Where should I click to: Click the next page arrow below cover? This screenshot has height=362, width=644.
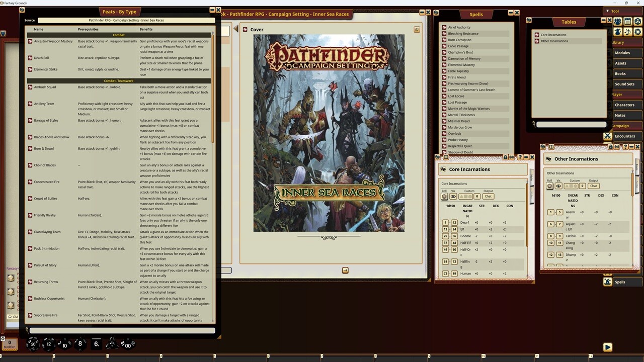pos(345,270)
